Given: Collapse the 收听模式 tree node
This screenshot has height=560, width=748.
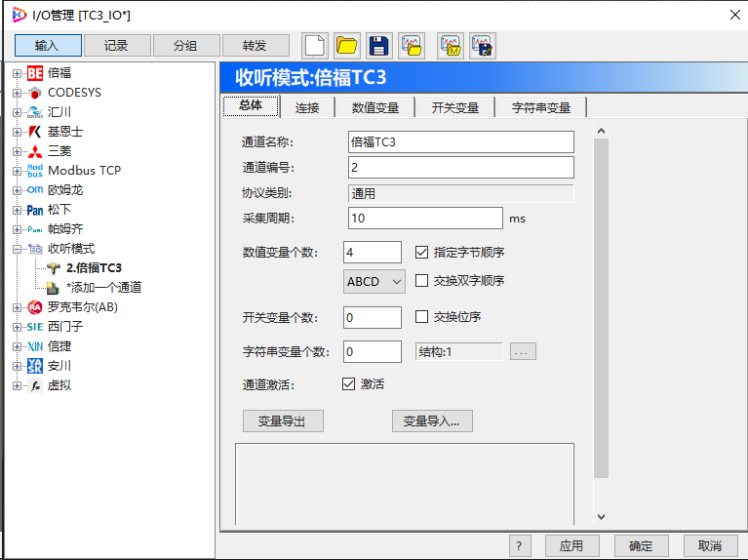Looking at the screenshot, I should click(17, 249).
